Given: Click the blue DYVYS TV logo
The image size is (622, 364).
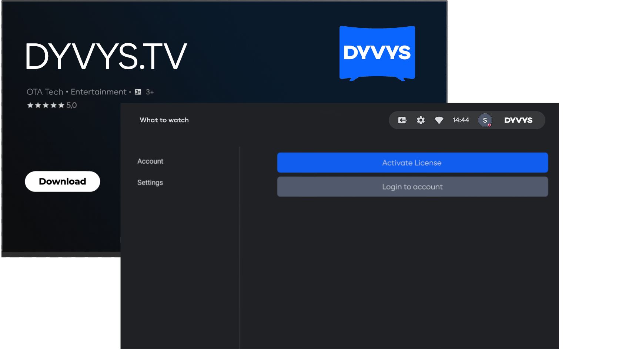Looking at the screenshot, I should [x=377, y=53].
